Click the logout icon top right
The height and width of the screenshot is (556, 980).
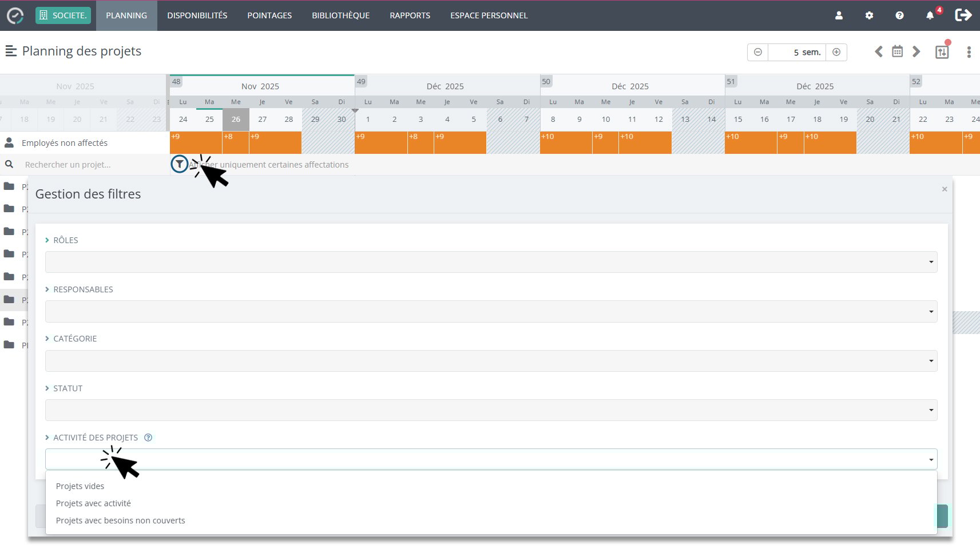click(x=963, y=15)
